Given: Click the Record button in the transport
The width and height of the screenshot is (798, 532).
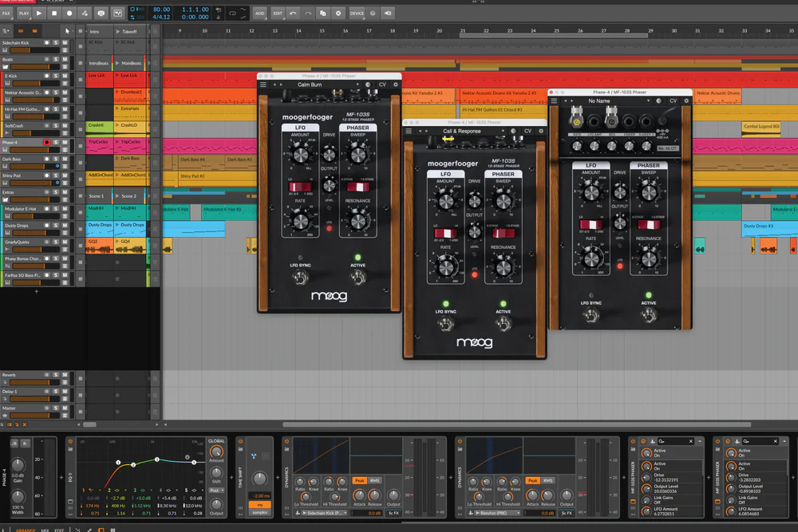Looking at the screenshot, I should pos(69,13).
